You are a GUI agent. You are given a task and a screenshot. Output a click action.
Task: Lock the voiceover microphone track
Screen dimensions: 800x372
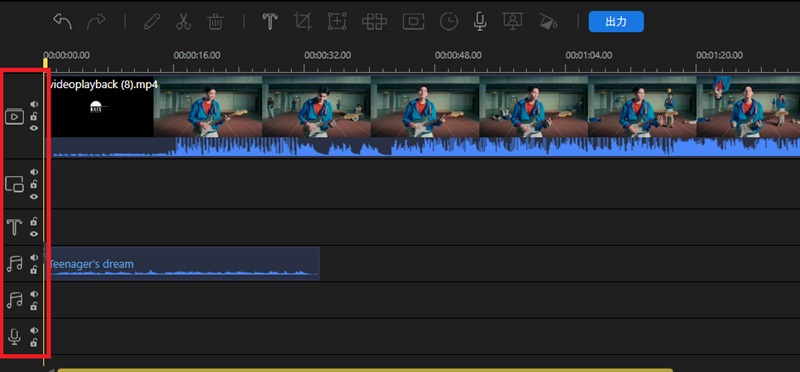pyautogui.click(x=34, y=343)
